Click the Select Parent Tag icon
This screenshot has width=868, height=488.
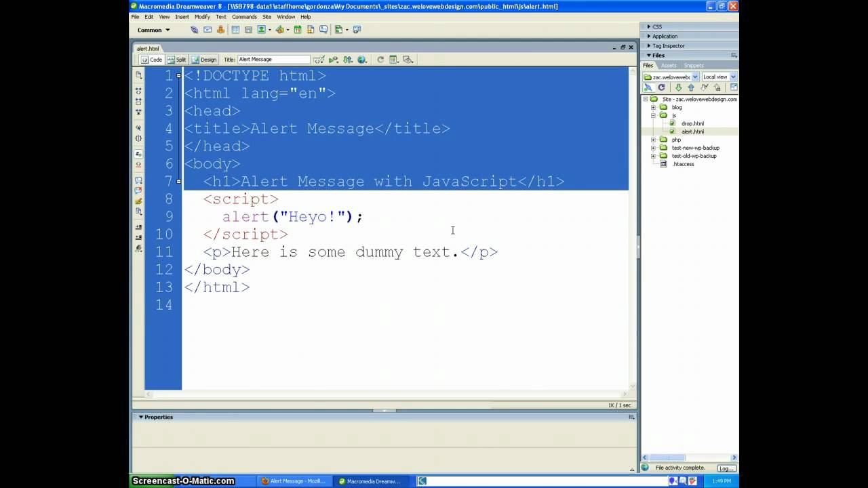pos(138,128)
